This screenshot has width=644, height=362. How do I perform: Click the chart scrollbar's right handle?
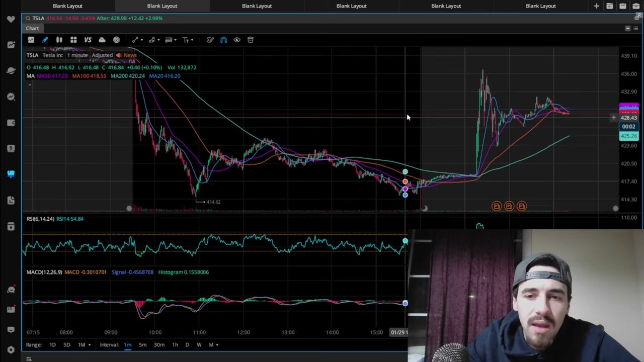coord(615,208)
